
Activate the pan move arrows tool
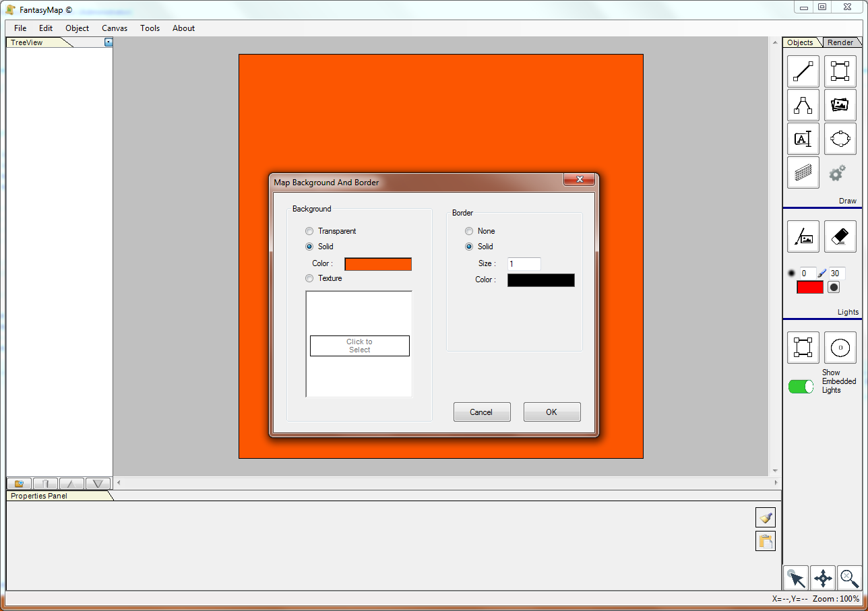823,578
